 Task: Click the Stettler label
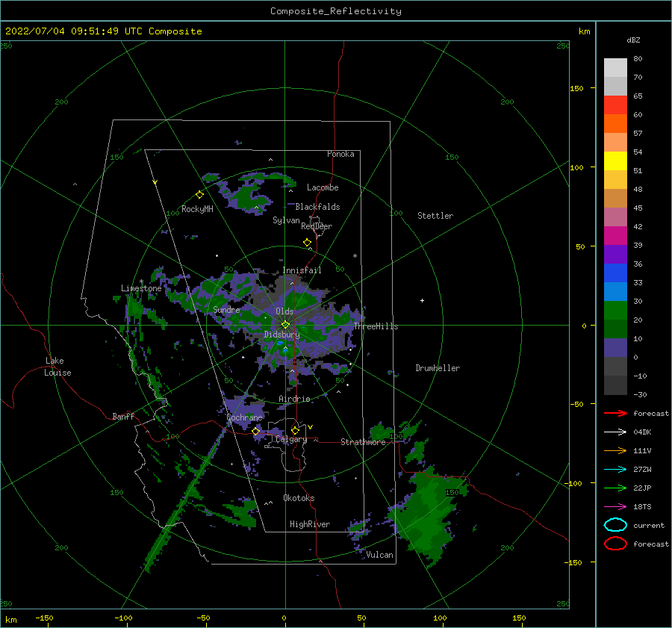tap(435, 216)
